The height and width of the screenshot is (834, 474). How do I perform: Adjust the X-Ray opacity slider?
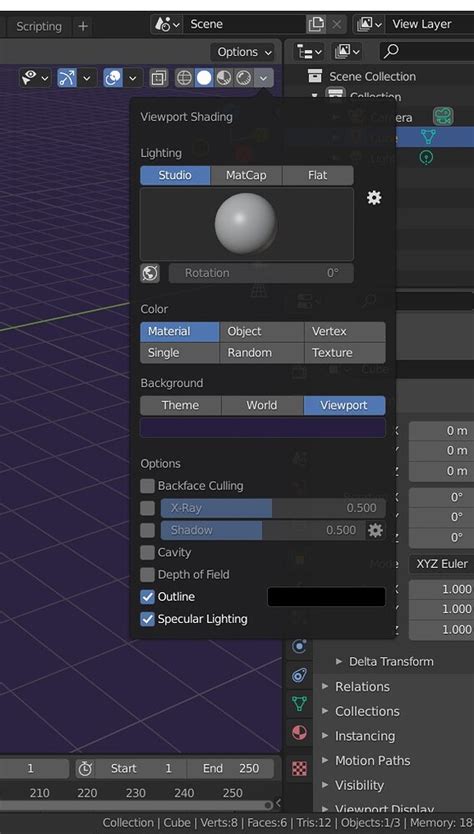273,508
